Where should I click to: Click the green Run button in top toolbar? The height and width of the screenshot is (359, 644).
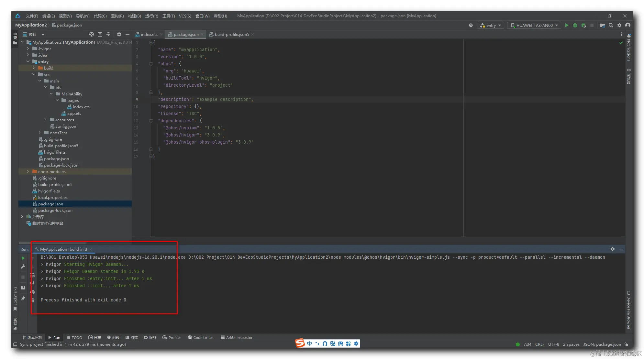click(567, 25)
